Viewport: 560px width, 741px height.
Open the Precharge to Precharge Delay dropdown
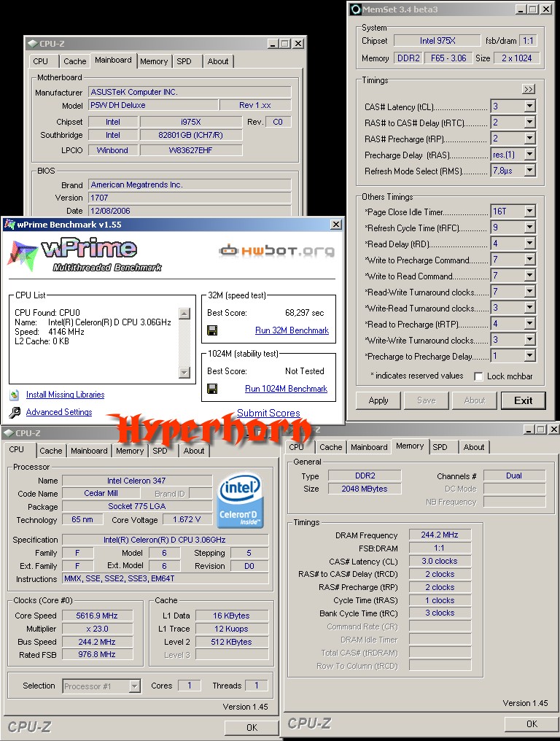[x=530, y=356]
